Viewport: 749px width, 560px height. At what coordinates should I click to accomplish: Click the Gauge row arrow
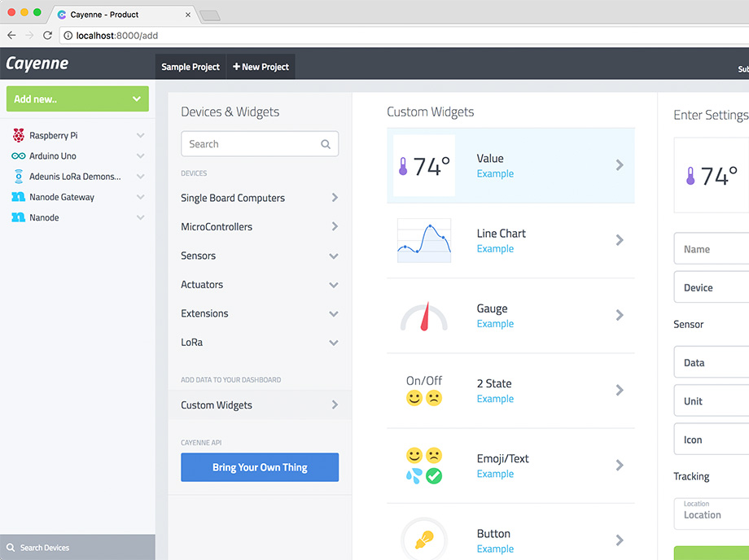(619, 315)
